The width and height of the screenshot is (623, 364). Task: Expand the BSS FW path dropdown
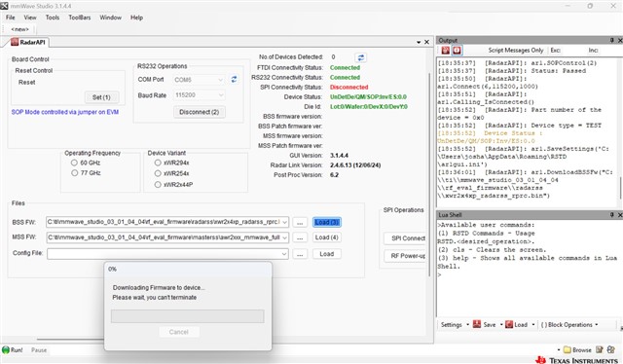pos(284,222)
